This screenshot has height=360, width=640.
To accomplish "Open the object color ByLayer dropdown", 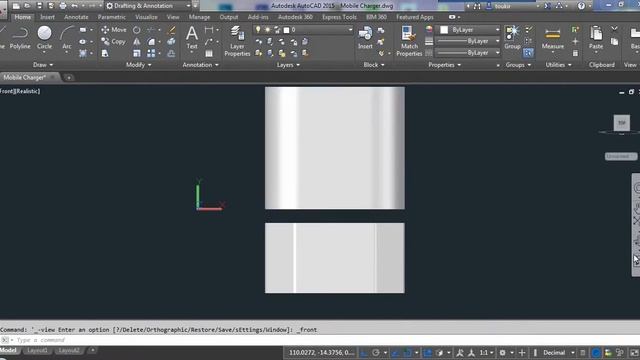I will pyautogui.click(x=469, y=30).
